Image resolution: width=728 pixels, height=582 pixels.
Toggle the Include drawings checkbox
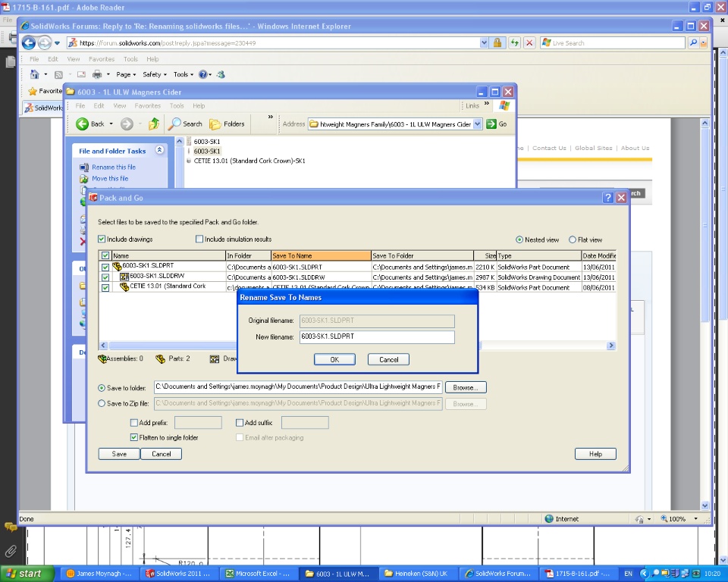coord(102,239)
